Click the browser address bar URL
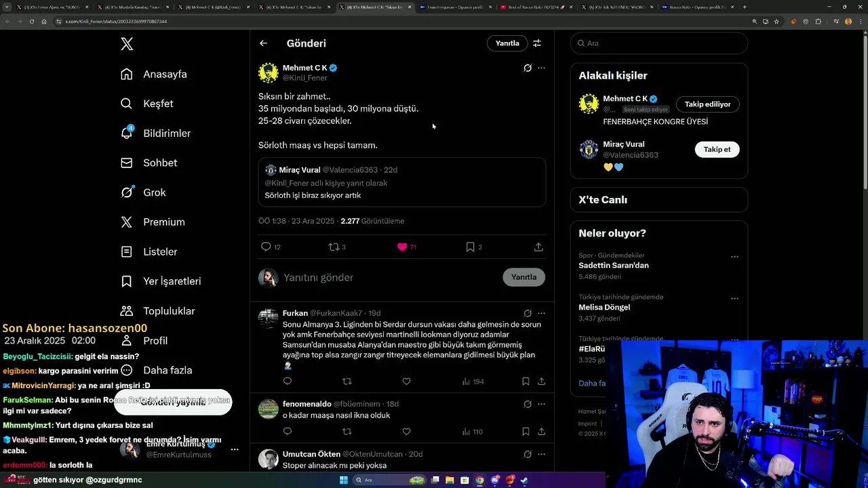The width and height of the screenshot is (868, 488). tap(116, 21)
